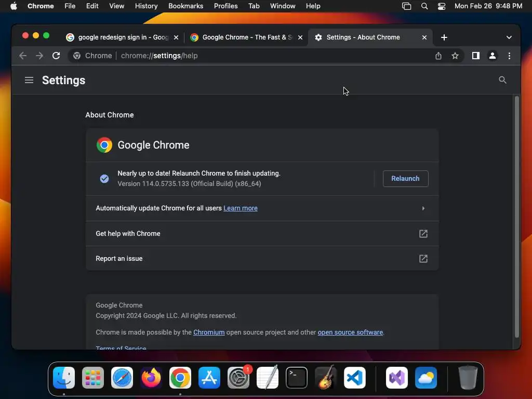Image resolution: width=532 pixels, height=399 pixels.
Task: Open Chrome's three-dot menu
Action: [509, 56]
